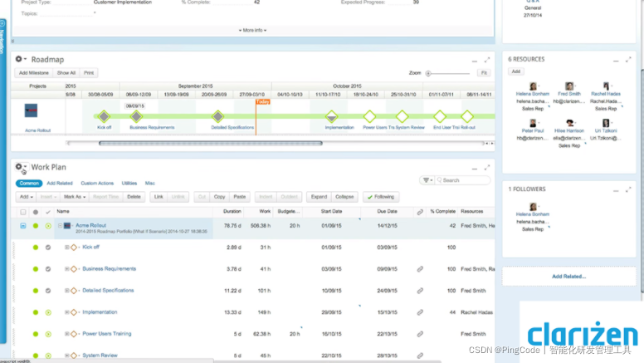644x363 pixels.
Task: Click the Kick off milestone diamond on roadmap
Action: 104,116
